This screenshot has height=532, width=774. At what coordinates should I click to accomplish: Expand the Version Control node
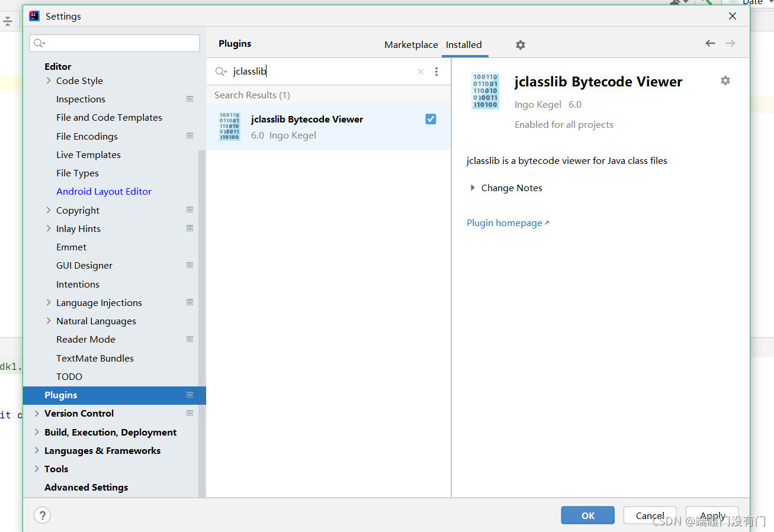[37, 413]
